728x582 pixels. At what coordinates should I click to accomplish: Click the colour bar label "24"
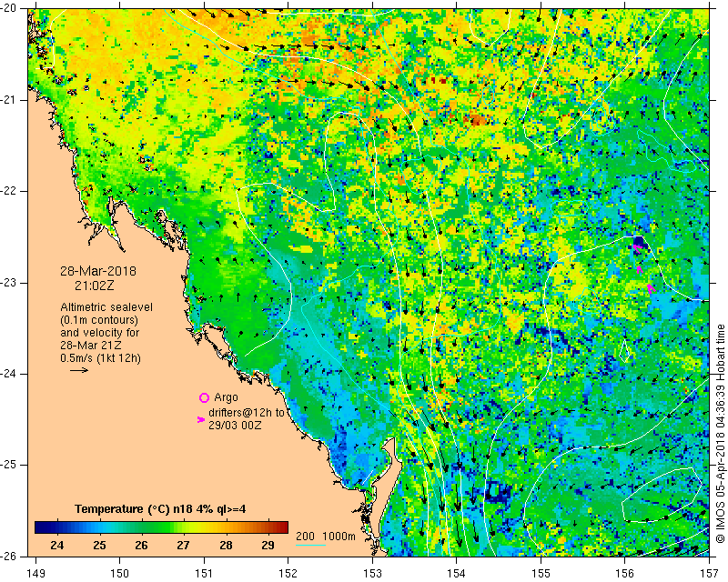click(x=56, y=545)
